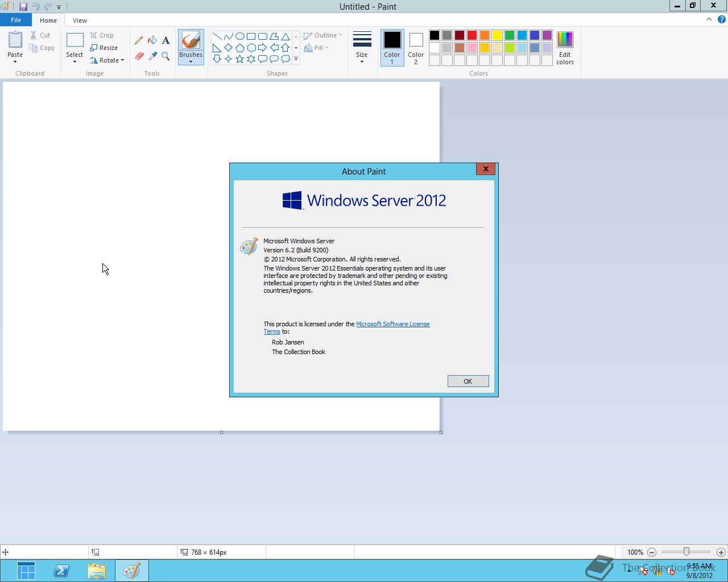Expand the Shapes gallery more arrow

[x=296, y=59]
